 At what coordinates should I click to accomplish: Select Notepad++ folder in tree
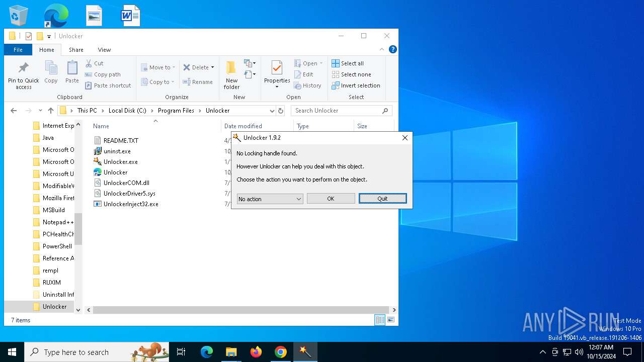point(53,222)
